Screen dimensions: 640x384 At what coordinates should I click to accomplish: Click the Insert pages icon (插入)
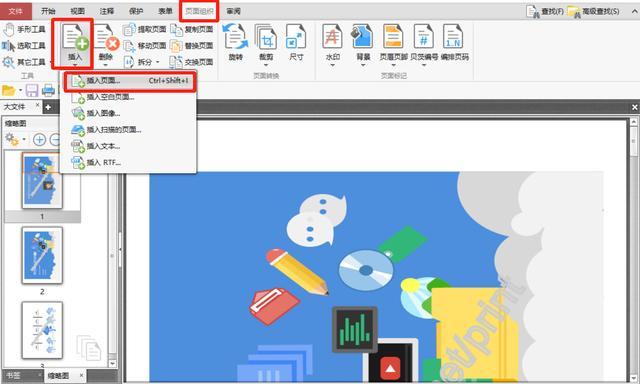[x=74, y=38]
